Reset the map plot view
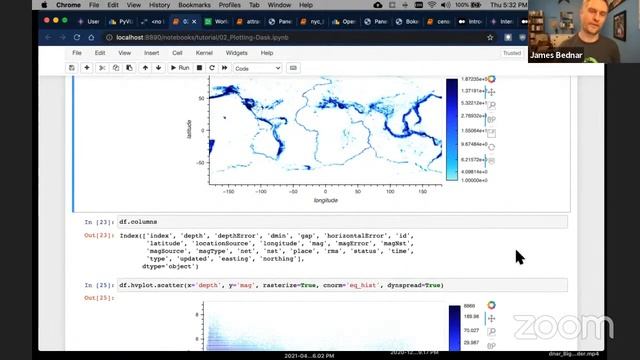 point(491,147)
